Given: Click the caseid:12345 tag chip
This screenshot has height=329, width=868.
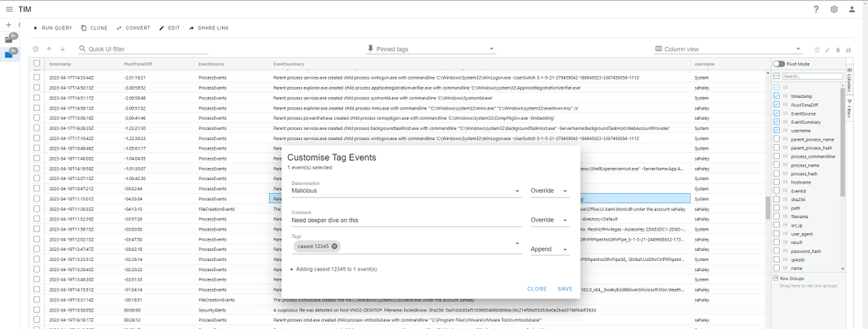Looking at the screenshot, I should click(317, 248).
